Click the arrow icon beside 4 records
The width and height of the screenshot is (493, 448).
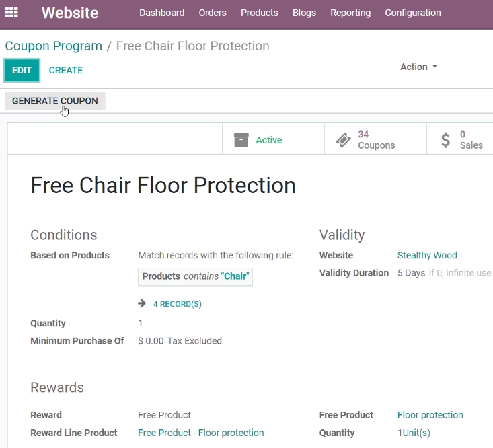pos(142,303)
